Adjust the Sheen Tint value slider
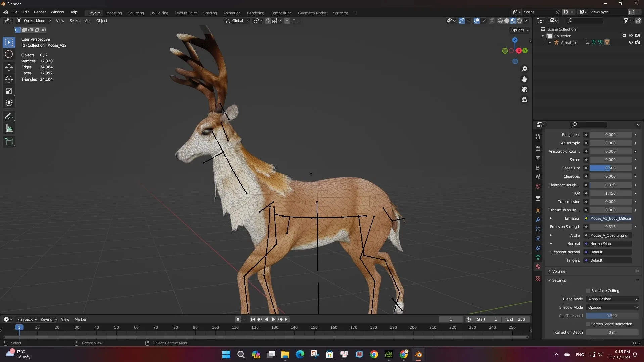This screenshot has height=362, width=644. point(610,168)
